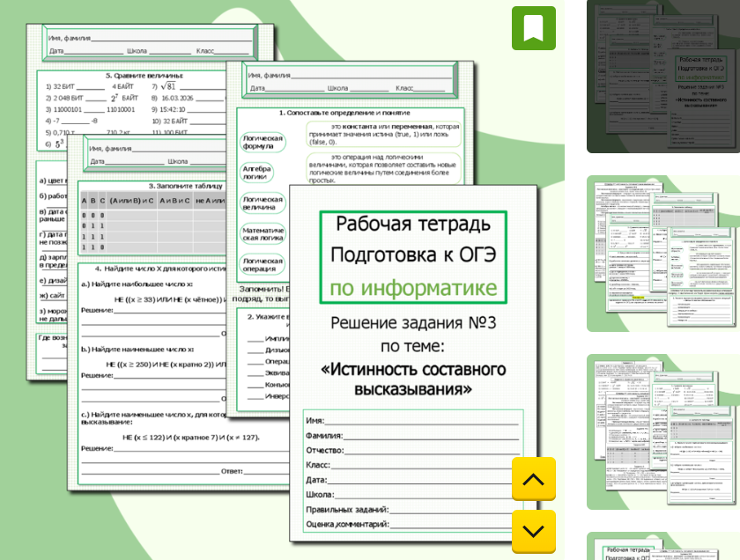Click the label 'Логическая формула'
The image size is (740, 560).
(263, 142)
